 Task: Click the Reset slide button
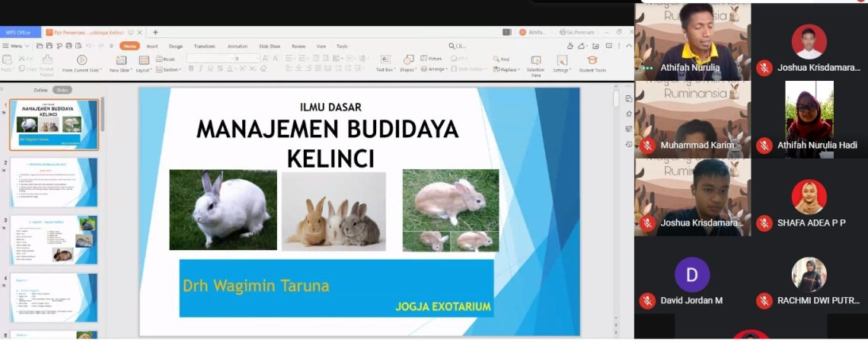[x=165, y=59]
